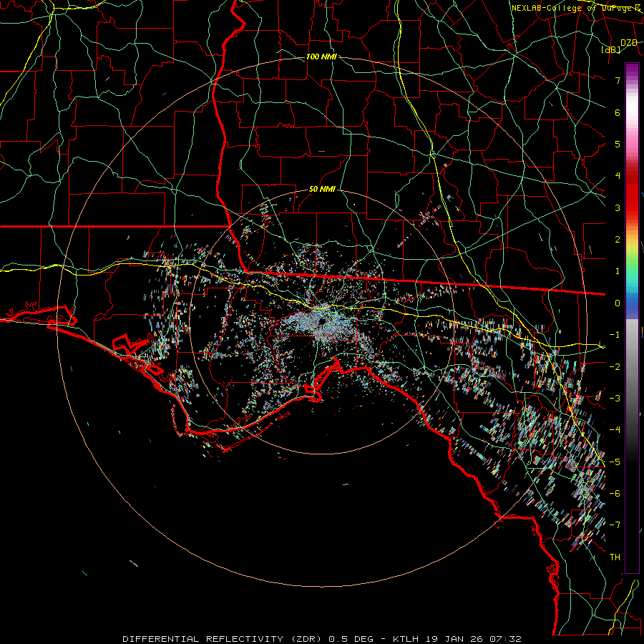This screenshot has height=644, width=644.
Task: Click the -6 value on the ZDR scale
Action: [615, 494]
